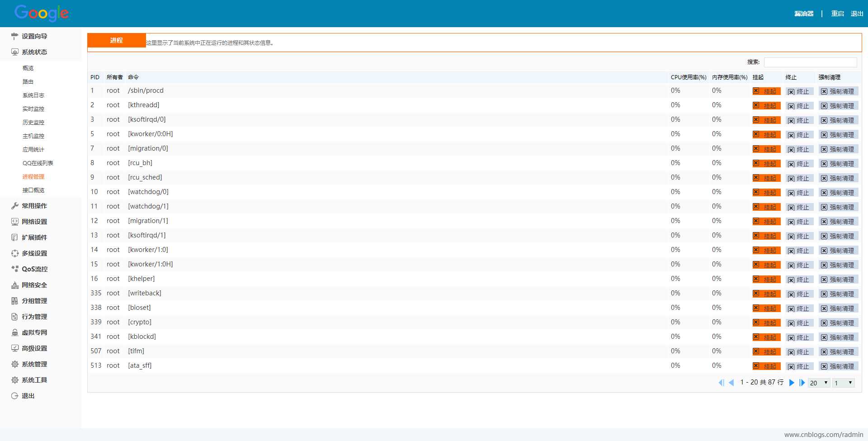Screen dimensions: 868x441
Task: Click the 网络设置 icon
Action: click(15, 222)
